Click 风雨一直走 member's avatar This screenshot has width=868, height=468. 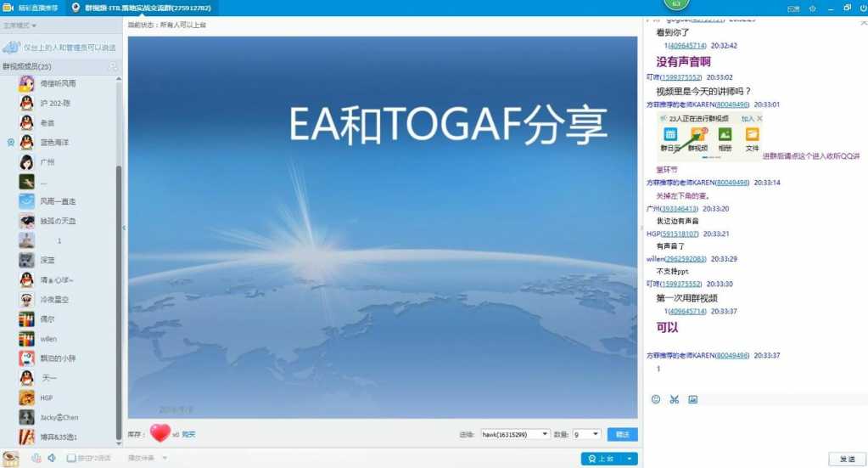pyautogui.click(x=26, y=201)
